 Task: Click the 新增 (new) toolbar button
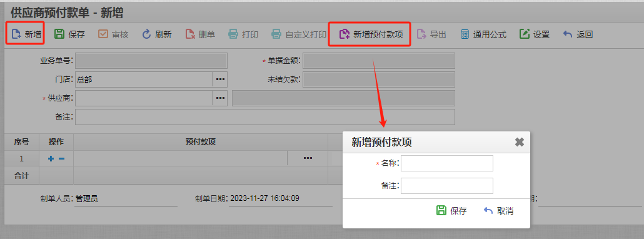pyautogui.click(x=26, y=34)
